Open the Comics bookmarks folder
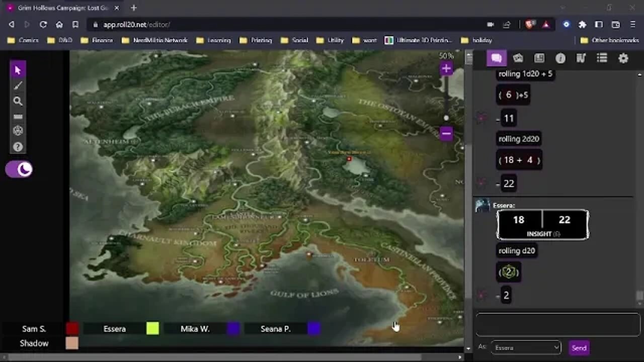The width and height of the screenshot is (644, 362). [24, 40]
